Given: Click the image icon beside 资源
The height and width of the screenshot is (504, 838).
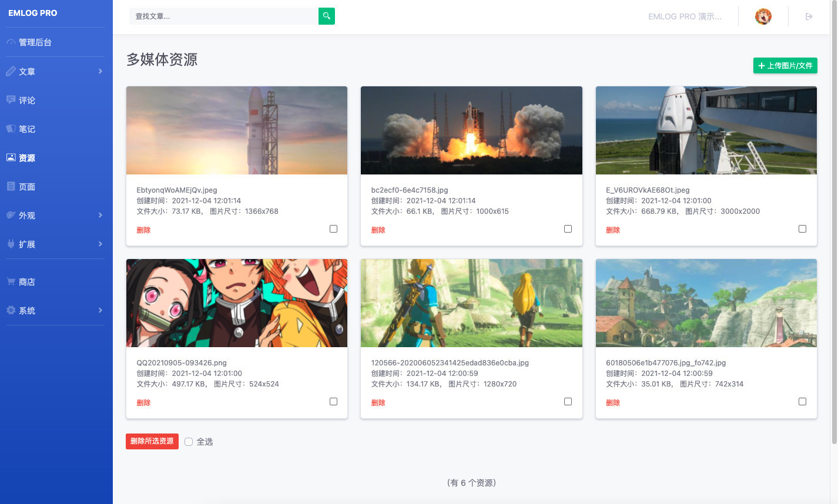Looking at the screenshot, I should [11, 157].
